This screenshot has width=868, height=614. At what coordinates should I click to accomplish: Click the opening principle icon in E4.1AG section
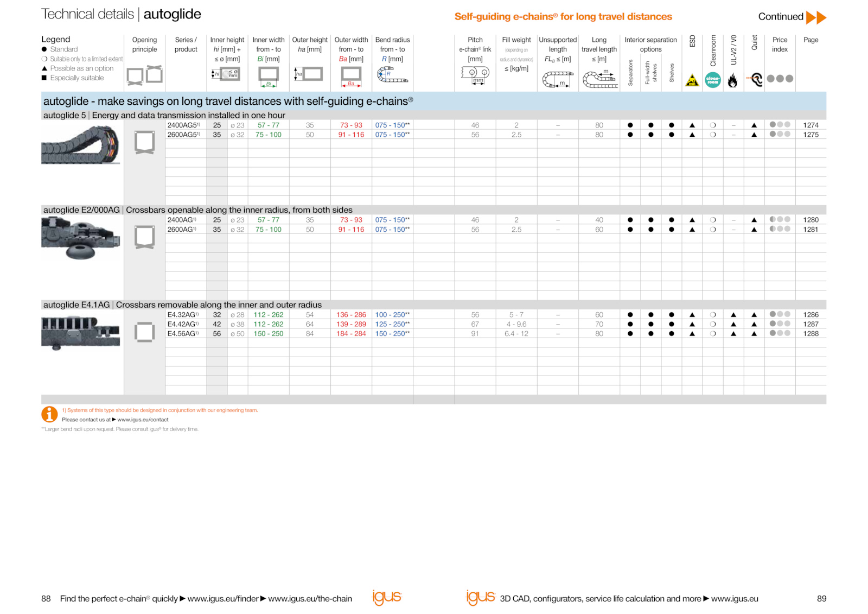pyautogui.click(x=144, y=332)
